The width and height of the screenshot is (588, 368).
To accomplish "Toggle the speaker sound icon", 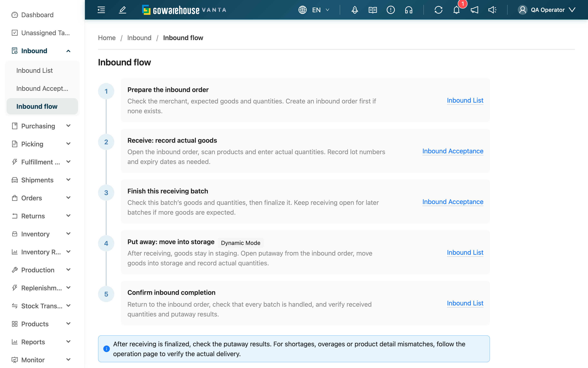I will [492, 10].
